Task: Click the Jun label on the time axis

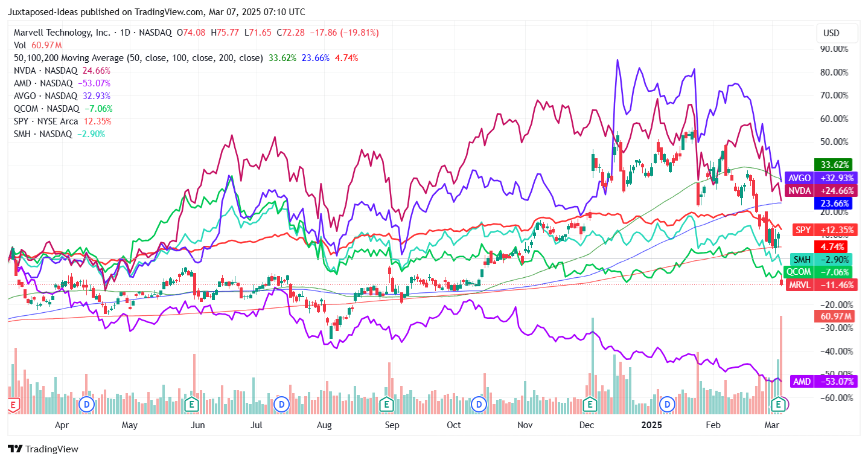Action: 197,425
